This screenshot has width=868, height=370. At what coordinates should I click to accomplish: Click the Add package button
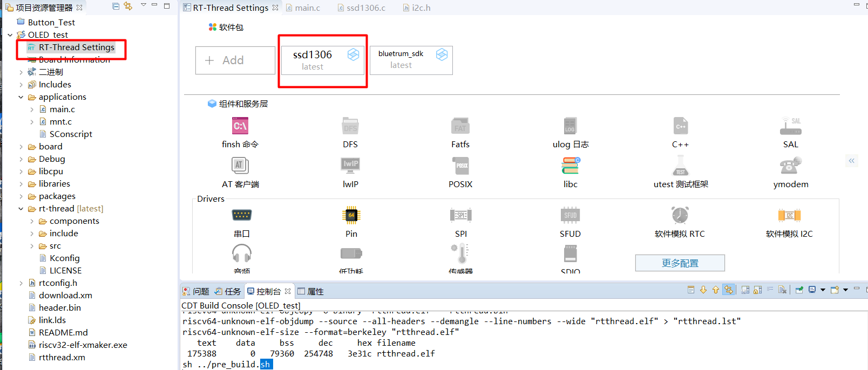[x=235, y=60]
